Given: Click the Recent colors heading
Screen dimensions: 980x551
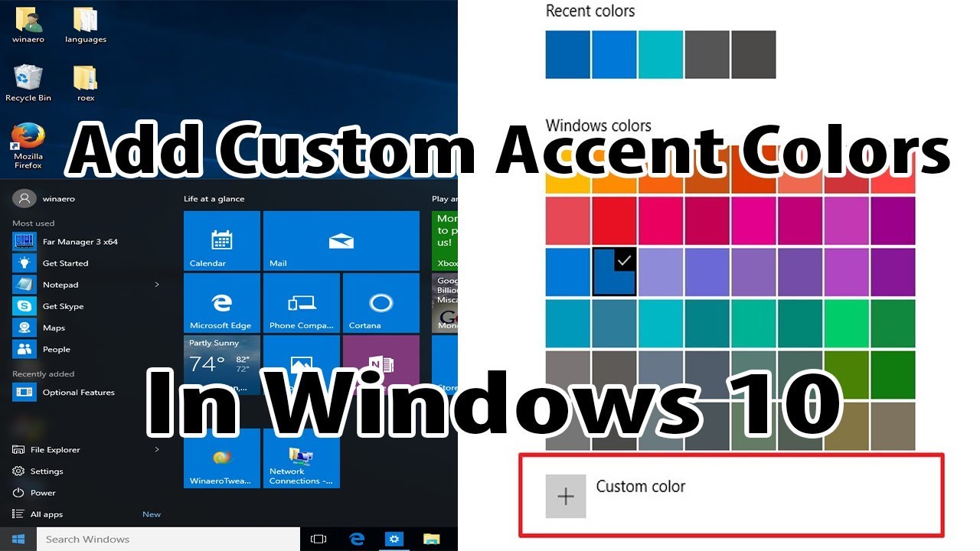Looking at the screenshot, I should tap(590, 11).
